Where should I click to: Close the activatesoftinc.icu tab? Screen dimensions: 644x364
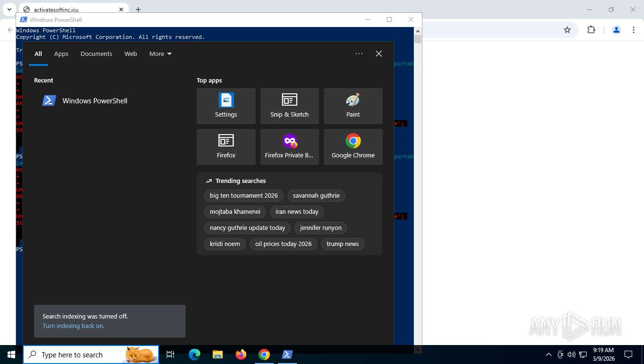pyautogui.click(x=121, y=9)
